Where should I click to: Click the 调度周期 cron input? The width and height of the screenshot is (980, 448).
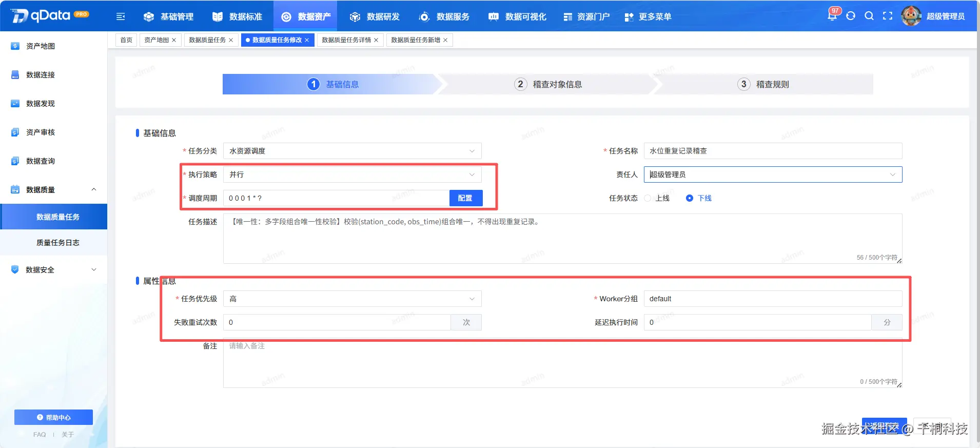point(336,198)
